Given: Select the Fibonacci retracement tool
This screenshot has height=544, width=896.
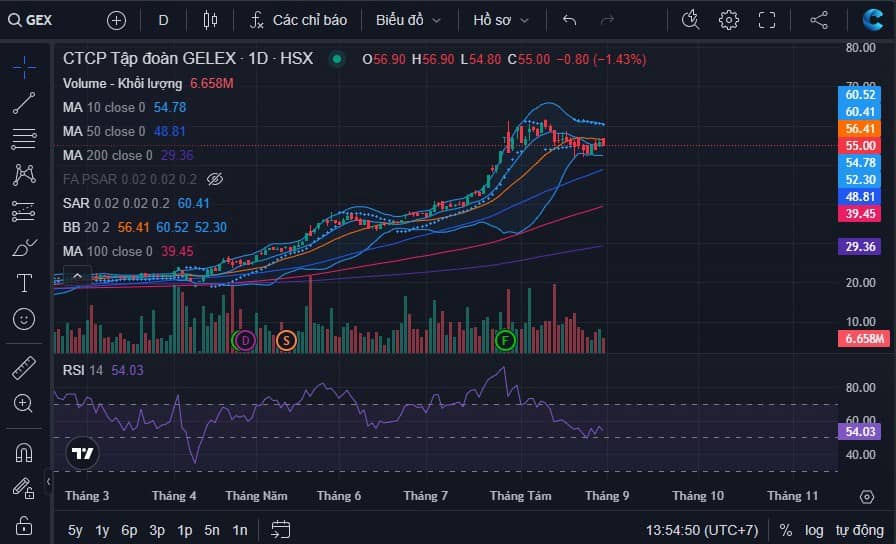Looking at the screenshot, I should pos(24,139).
